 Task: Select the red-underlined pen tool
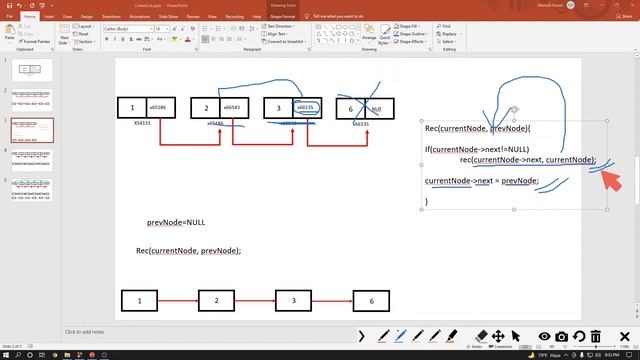[383, 336]
